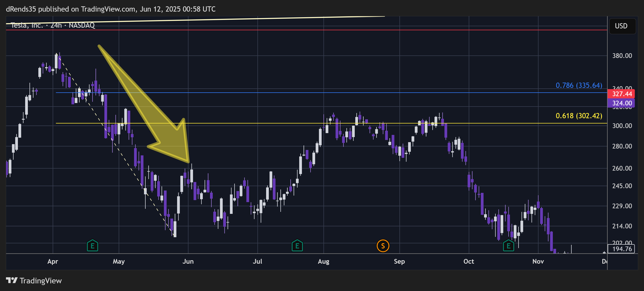This screenshot has height=291, width=644.
Task: Click the 380.00 price axis value
Action: pyautogui.click(x=622, y=56)
